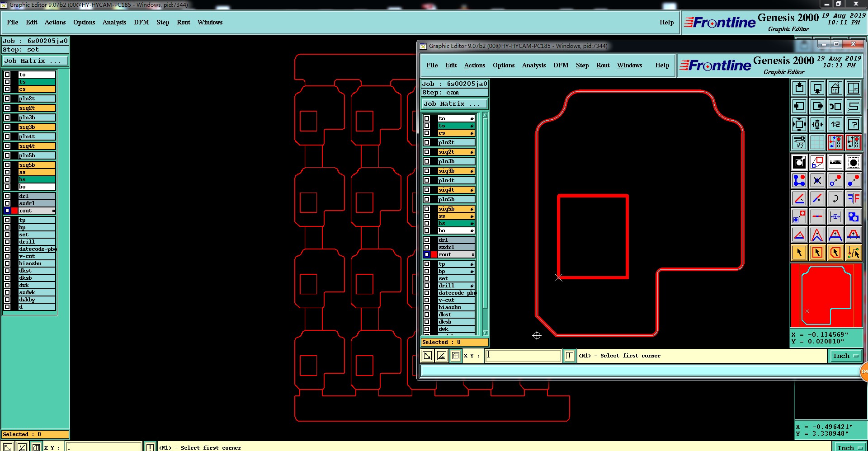Click absolute coordinate arrow button at bottom
The height and width of the screenshot is (451, 868).
[x=427, y=356]
